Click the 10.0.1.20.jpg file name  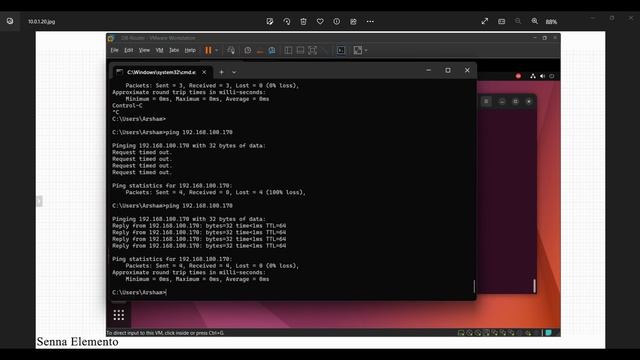[41, 22]
